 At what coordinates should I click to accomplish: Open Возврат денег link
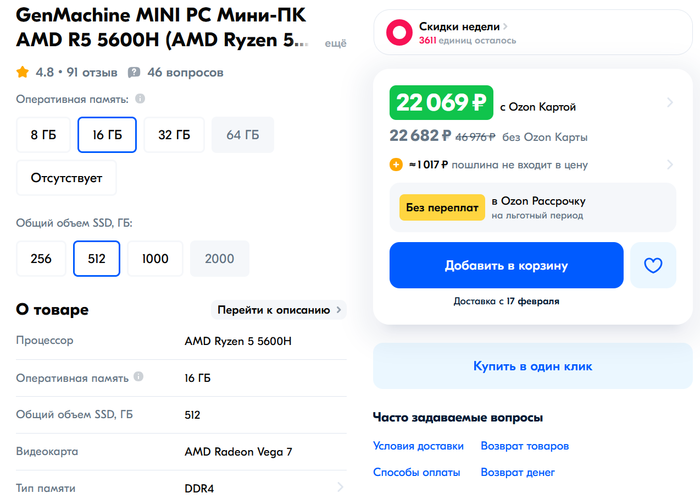[517, 472]
